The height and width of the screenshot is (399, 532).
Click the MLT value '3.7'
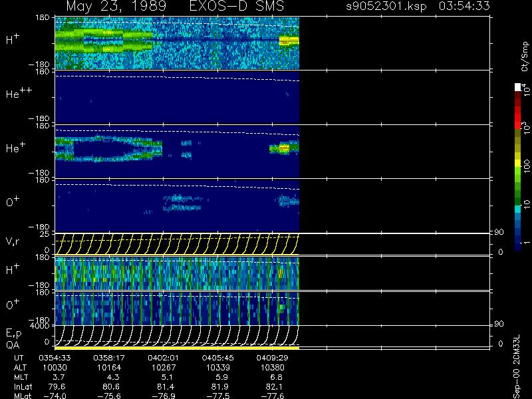coord(59,377)
